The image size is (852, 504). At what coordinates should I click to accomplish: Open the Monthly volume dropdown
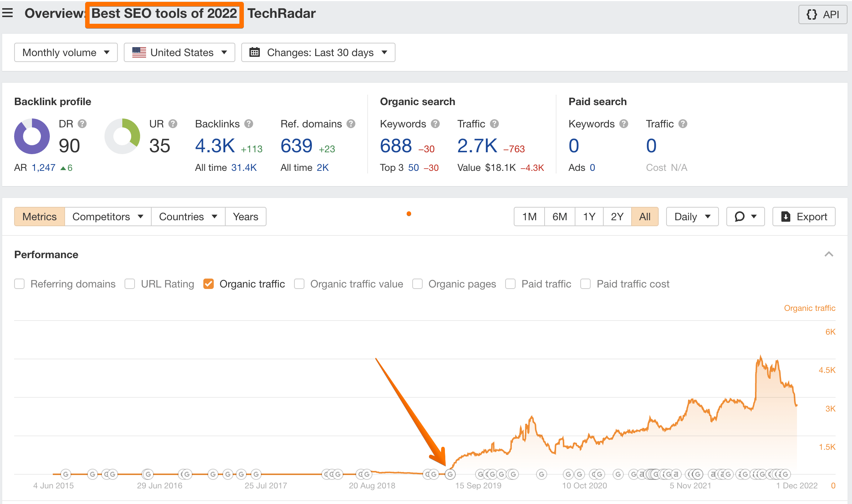pos(66,52)
